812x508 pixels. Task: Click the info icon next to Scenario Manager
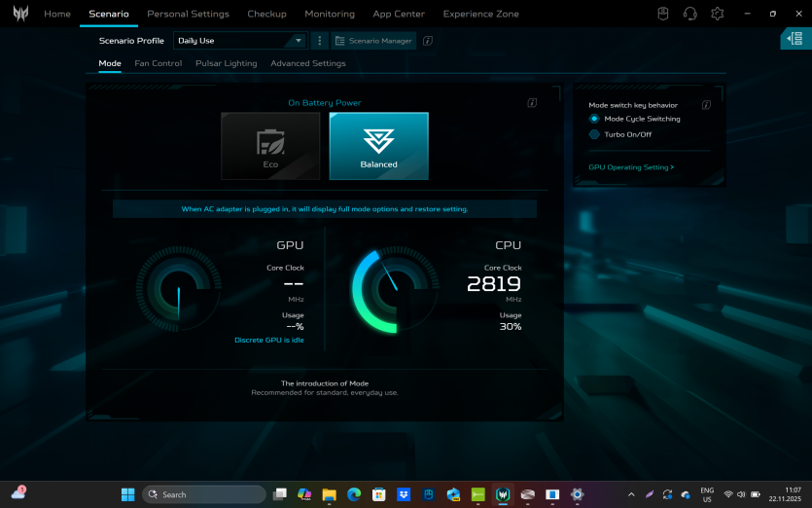pos(428,41)
